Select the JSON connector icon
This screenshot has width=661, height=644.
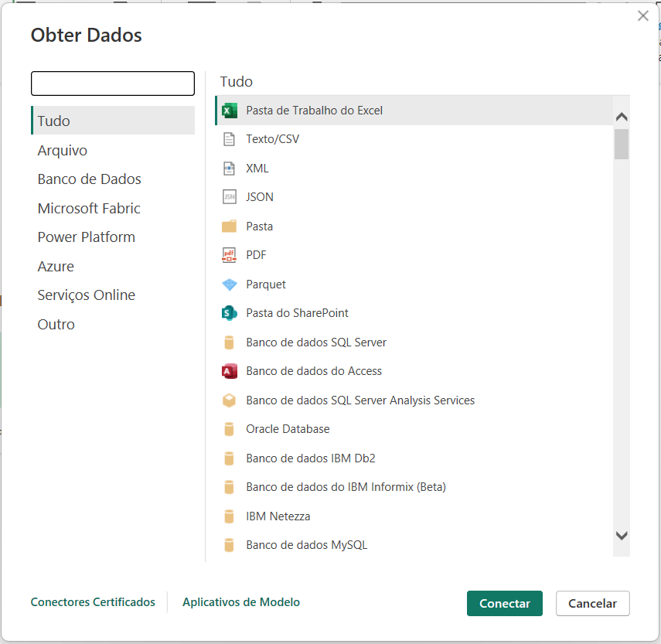click(229, 197)
